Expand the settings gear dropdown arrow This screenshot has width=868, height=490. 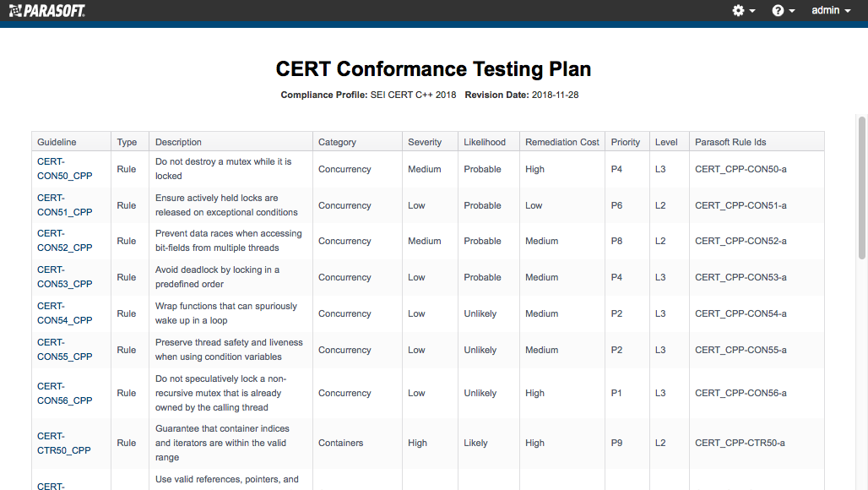pyautogui.click(x=752, y=11)
